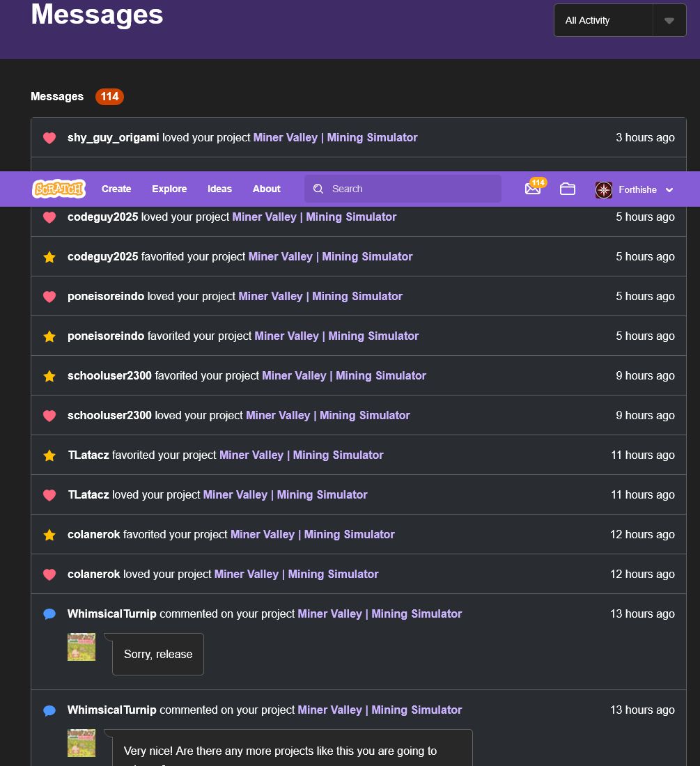
Task: Click WhimsicalTurnip avatar next to 'Very nice!' comment
Action: [x=81, y=743]
